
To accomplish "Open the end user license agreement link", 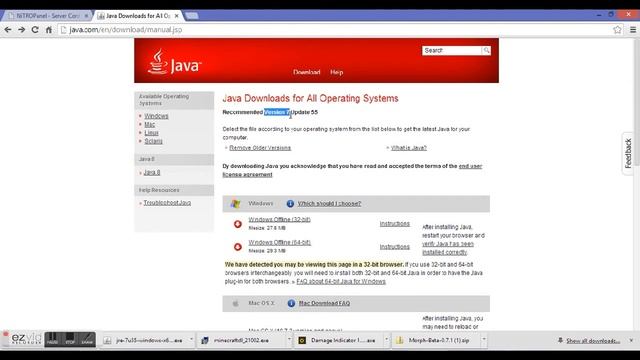I will pos(470,166).
